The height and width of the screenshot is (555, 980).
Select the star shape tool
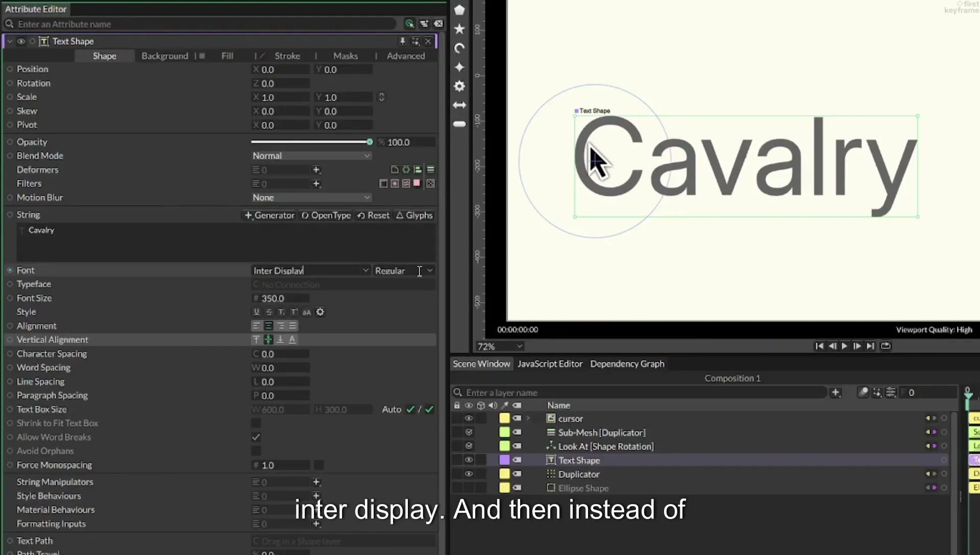[x=459, y=29]
